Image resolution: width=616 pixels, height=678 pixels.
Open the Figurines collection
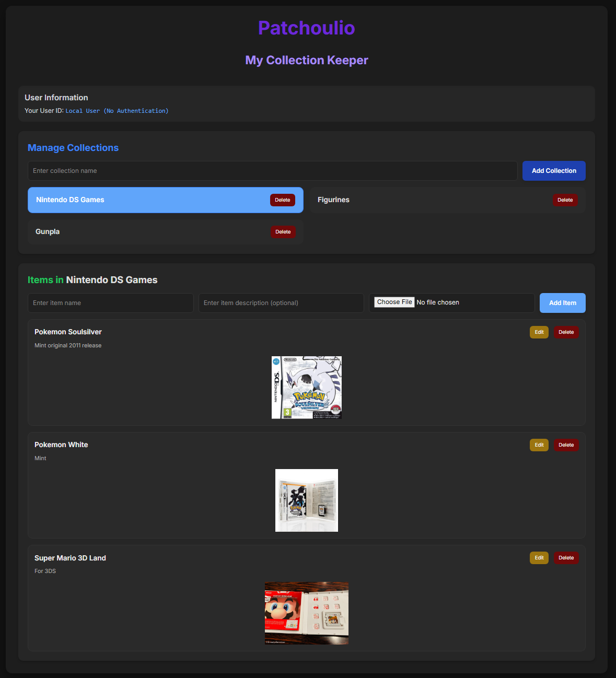448,200
